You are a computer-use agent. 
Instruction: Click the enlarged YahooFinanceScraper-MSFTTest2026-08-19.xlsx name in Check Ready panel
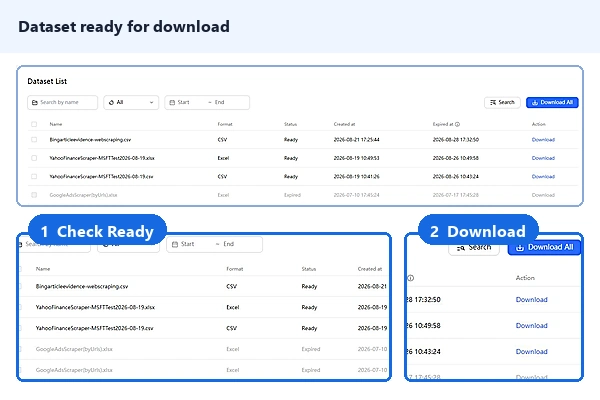coord(95,307)
